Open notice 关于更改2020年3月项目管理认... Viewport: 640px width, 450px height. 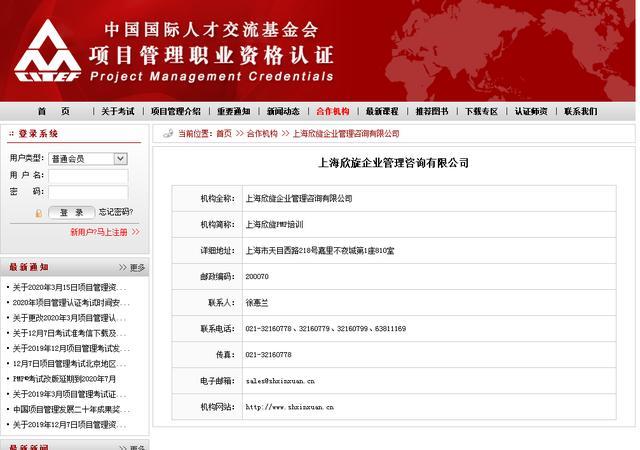tap(67, 318)
